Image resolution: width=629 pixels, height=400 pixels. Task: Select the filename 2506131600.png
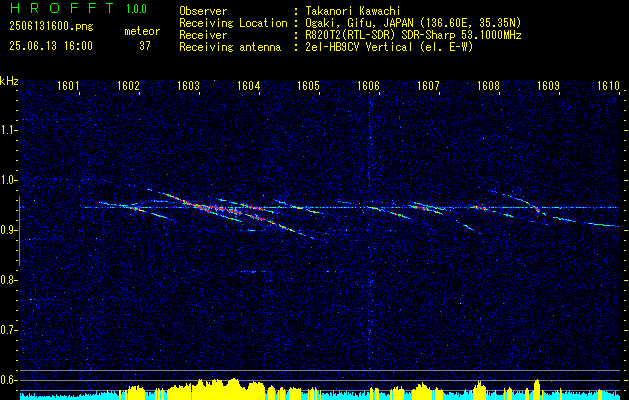click(x=51, y=27)
